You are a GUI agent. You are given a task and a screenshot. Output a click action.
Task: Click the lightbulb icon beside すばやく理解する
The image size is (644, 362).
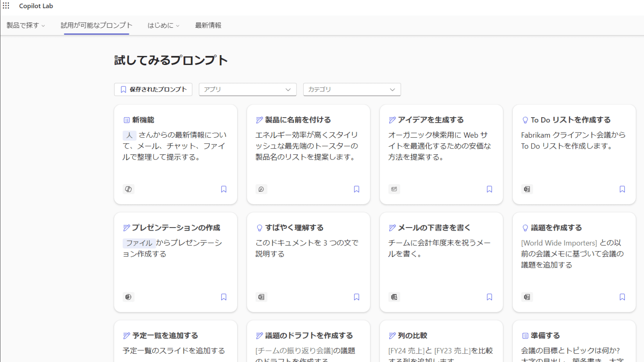click(259, 228)
